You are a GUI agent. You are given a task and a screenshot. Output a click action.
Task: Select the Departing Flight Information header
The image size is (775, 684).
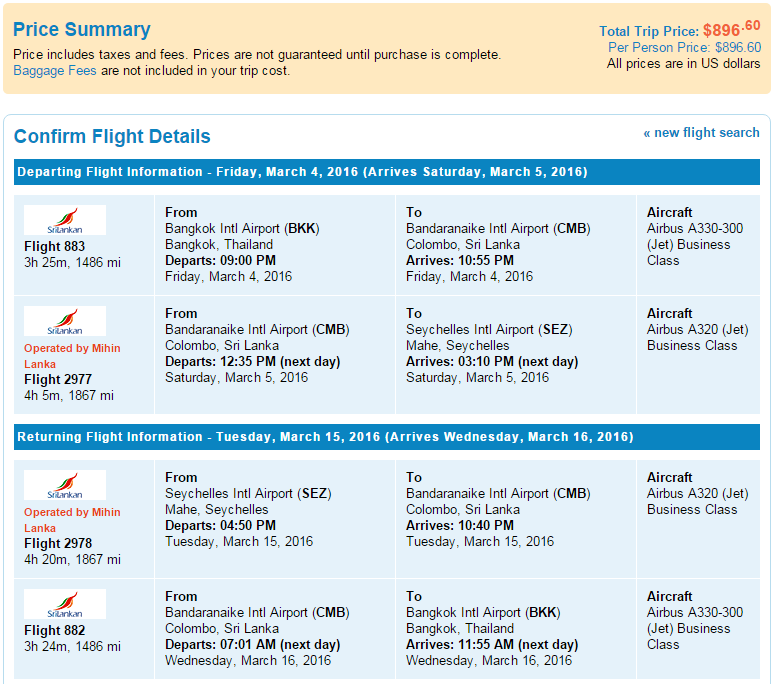pyautogui.click(x=387, y=172)
